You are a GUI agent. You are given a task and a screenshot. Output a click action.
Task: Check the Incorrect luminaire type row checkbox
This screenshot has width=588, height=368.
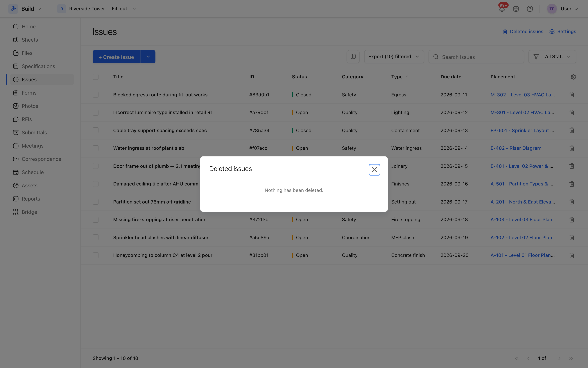tap(96, 112)
